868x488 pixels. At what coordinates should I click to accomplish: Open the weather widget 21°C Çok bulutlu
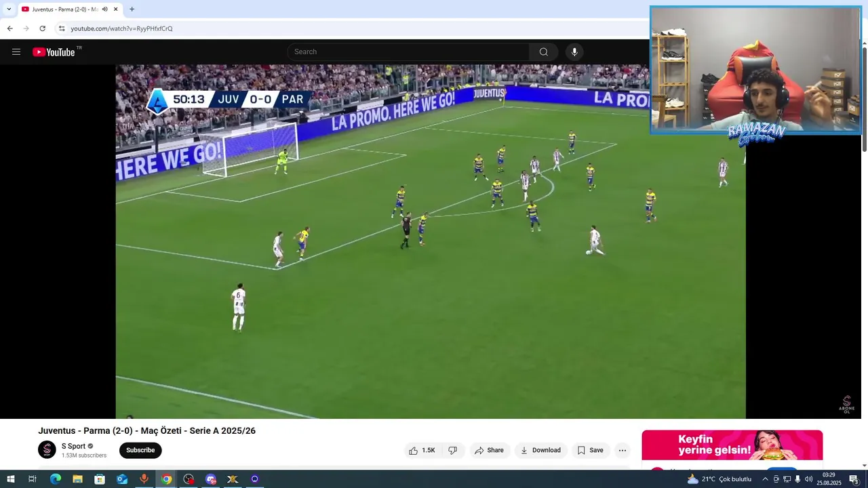[x=719, y=479]
